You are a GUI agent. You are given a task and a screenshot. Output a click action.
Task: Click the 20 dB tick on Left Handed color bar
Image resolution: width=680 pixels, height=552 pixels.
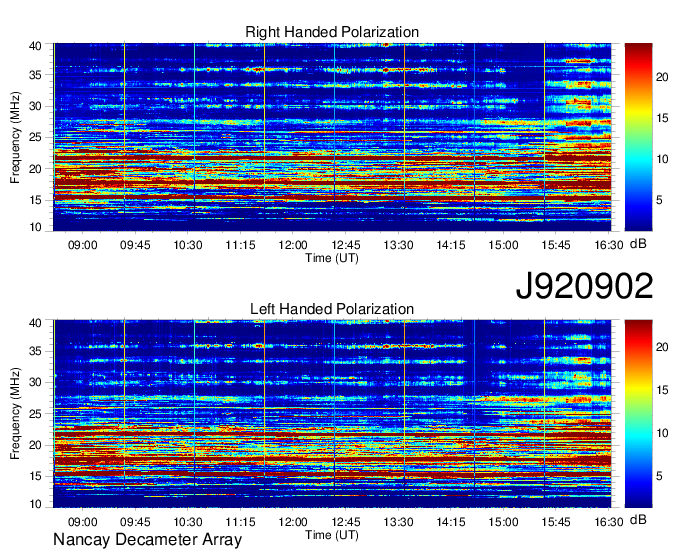[x=662, y=347]
